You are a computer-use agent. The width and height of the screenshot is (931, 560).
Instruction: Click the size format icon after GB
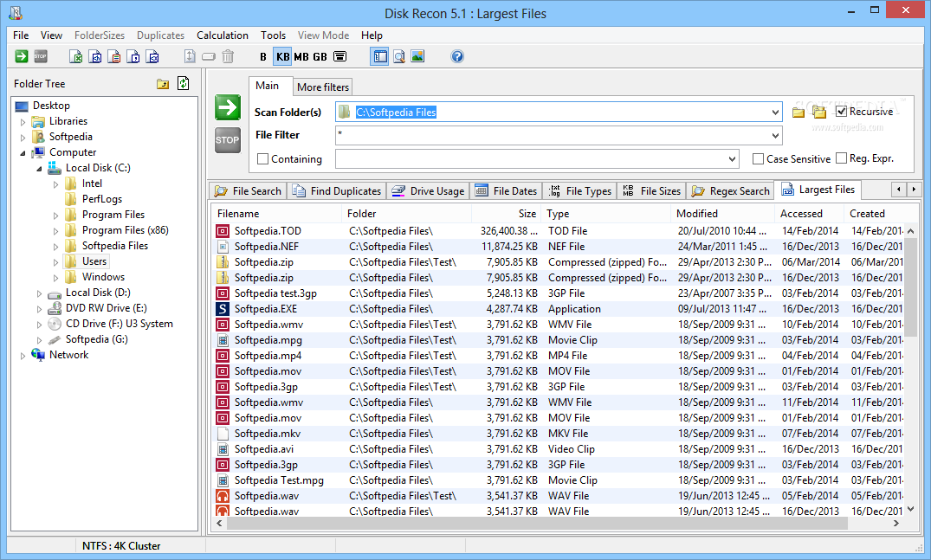[339, 56]
